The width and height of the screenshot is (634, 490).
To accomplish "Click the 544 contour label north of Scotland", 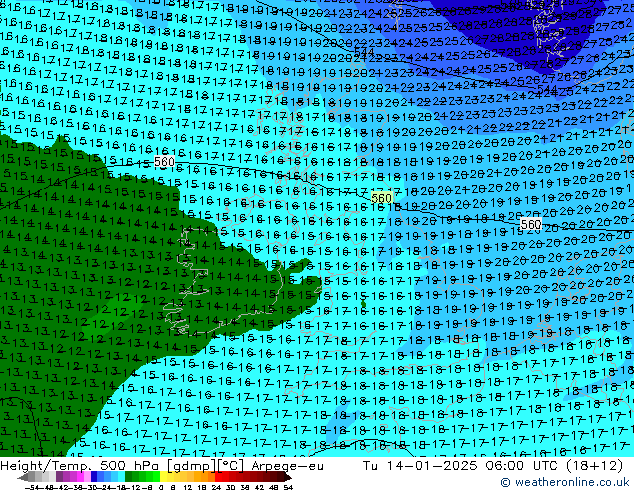I will pos(363,53).
